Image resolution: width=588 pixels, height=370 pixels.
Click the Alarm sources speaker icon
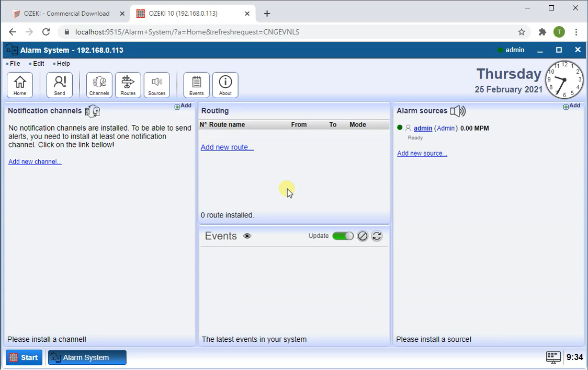tap(458, 111)
